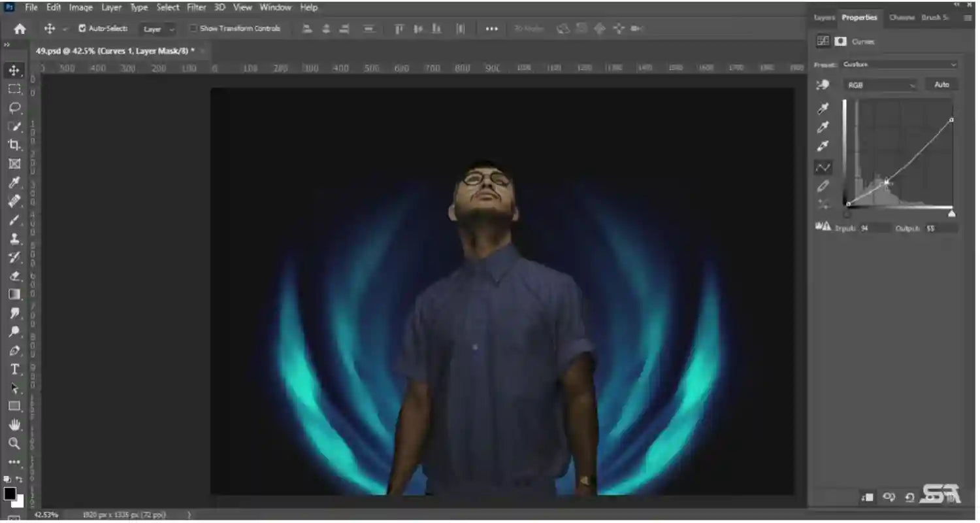Select the toolbar Eyedropper tool
The image size is (980, 523).
point(14,182)
